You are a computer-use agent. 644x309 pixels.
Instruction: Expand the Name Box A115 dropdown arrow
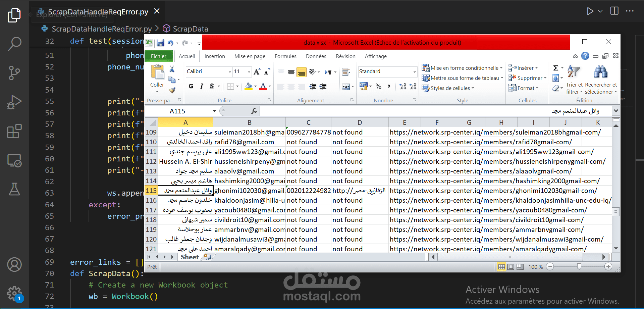tap(214, 111)
